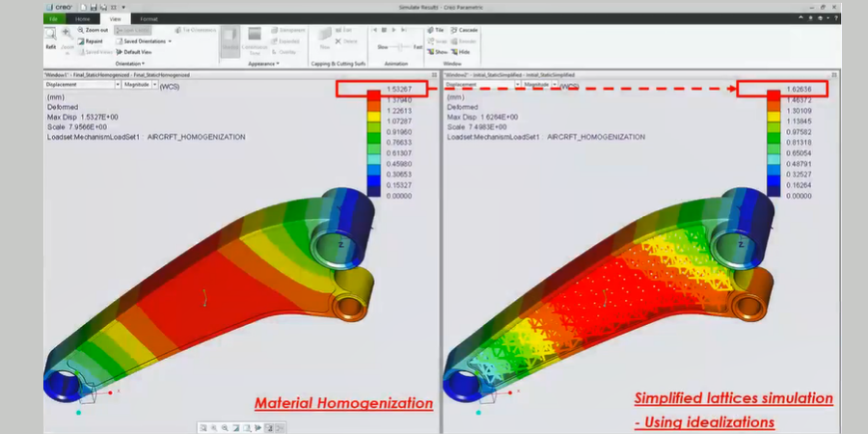Click the Tile windows icon
Image resolution: width=868 pixels, height=434 pixels.
pyautogui.click(x=434, y=30)
